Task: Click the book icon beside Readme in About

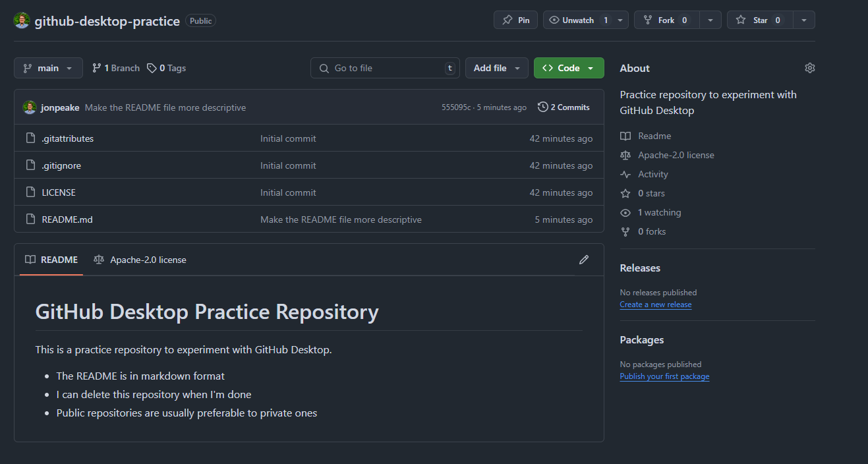Action: [625, 136]
